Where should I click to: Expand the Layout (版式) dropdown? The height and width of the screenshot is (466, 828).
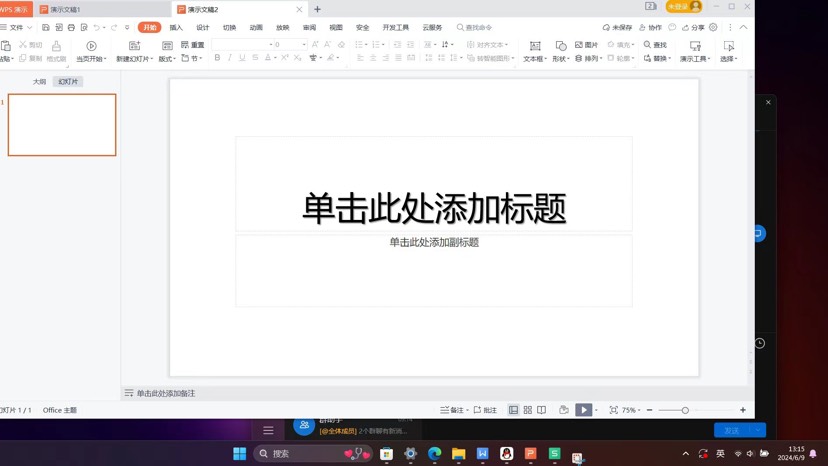[167, 59]
